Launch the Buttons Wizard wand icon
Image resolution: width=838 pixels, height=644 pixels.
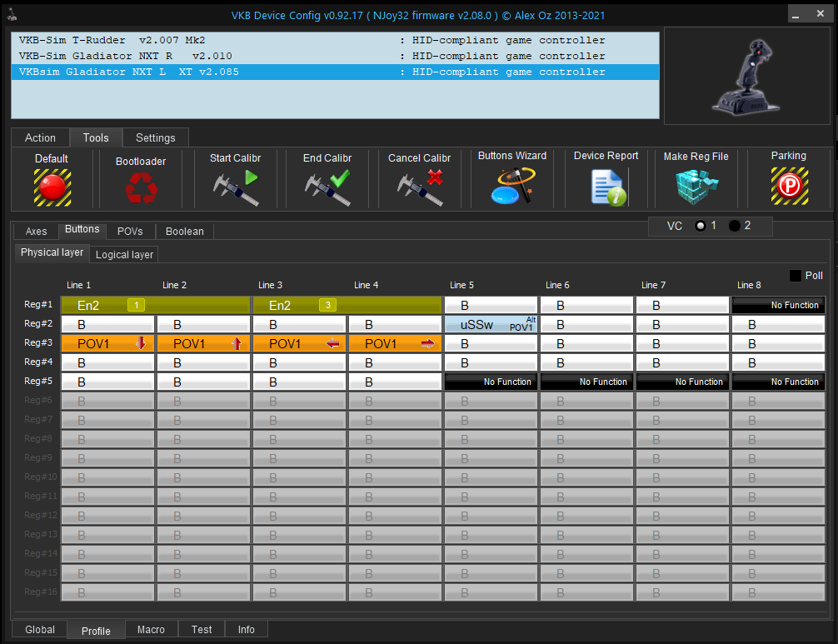pos(512,186)
